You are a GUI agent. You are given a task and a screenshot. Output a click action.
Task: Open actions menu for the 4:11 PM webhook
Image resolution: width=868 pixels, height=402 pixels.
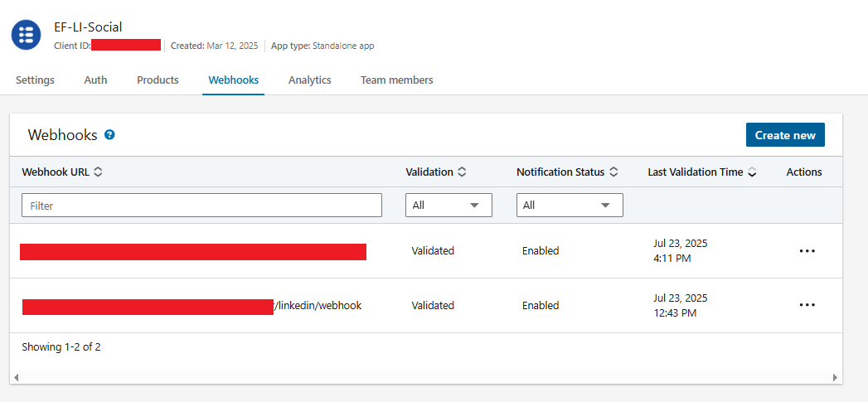point(807,250)
